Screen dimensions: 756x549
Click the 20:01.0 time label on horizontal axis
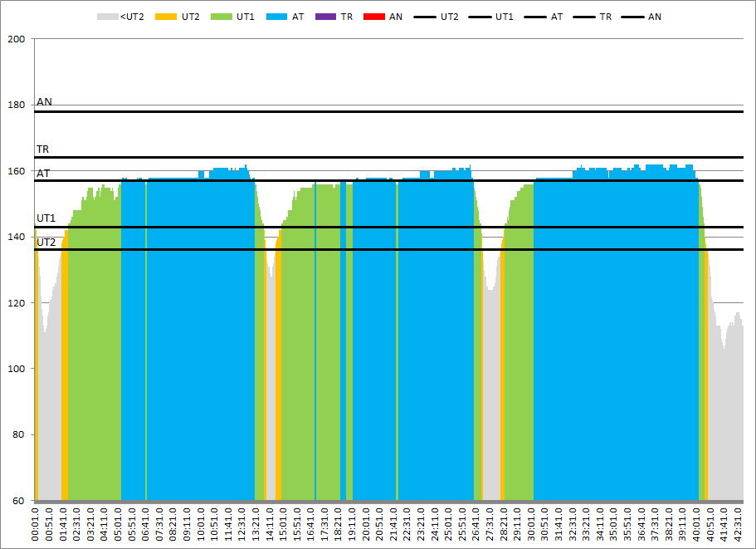pos(367,525)
